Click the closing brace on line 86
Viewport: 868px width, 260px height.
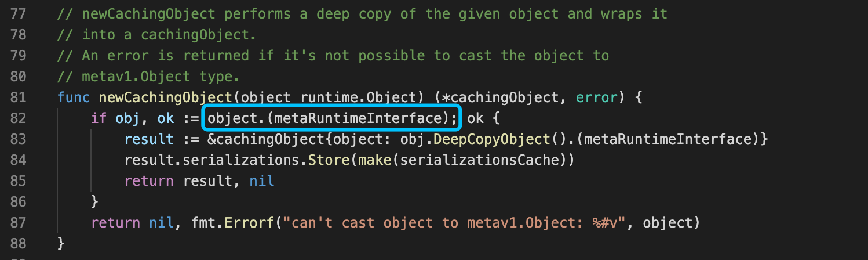(95, 202)
